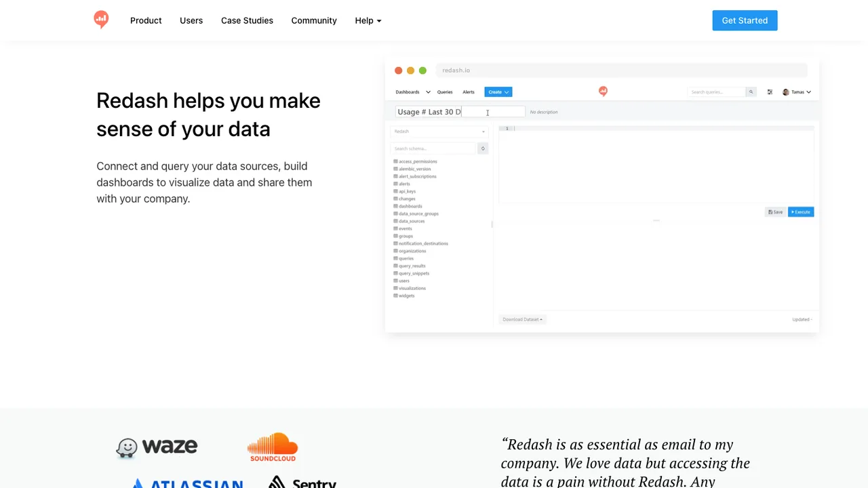The image size is (868, 488).
Task: Select the api_keys table
Action: pyautogui.click(x=407, y=191)
